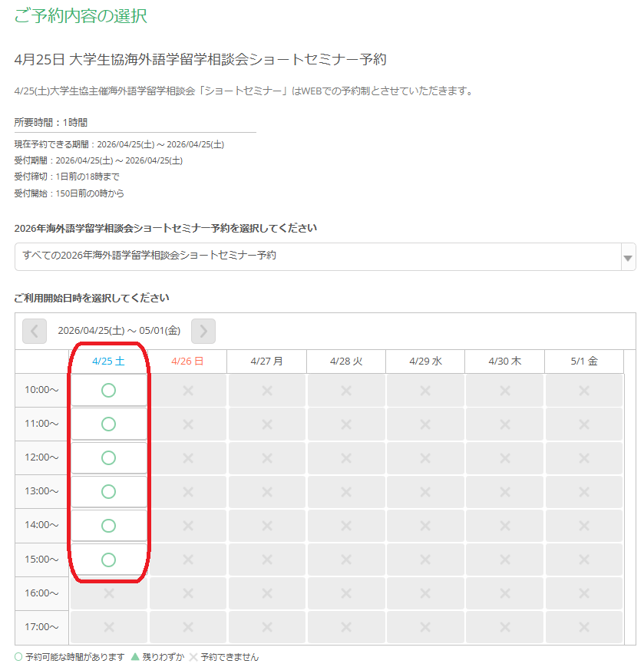This screenshot has width=644, height=667.
Task: Go to the next week with right arrow
Action: pyautogui.click(x=203, y=331)
